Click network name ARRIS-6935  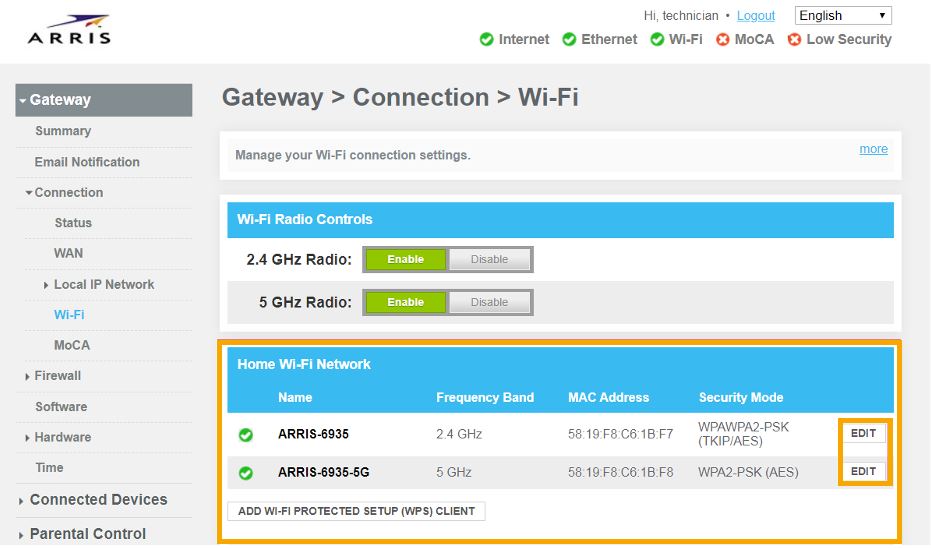(313, 434)
